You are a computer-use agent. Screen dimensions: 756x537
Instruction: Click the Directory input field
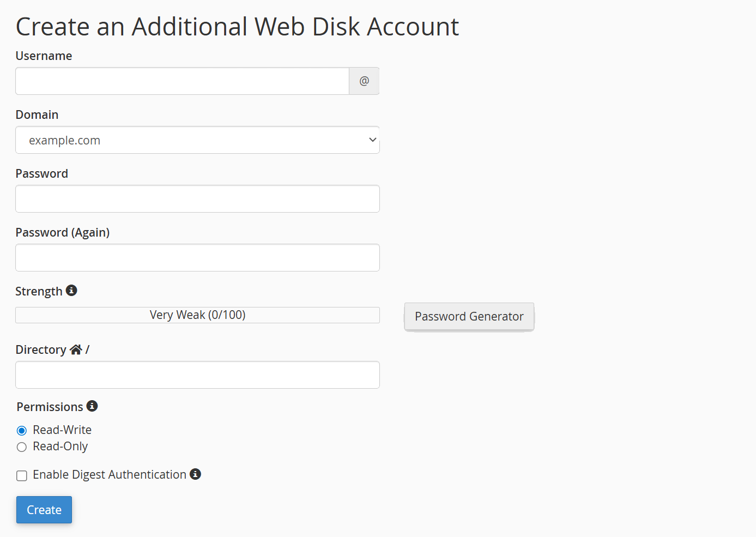[x=197, y=375]
